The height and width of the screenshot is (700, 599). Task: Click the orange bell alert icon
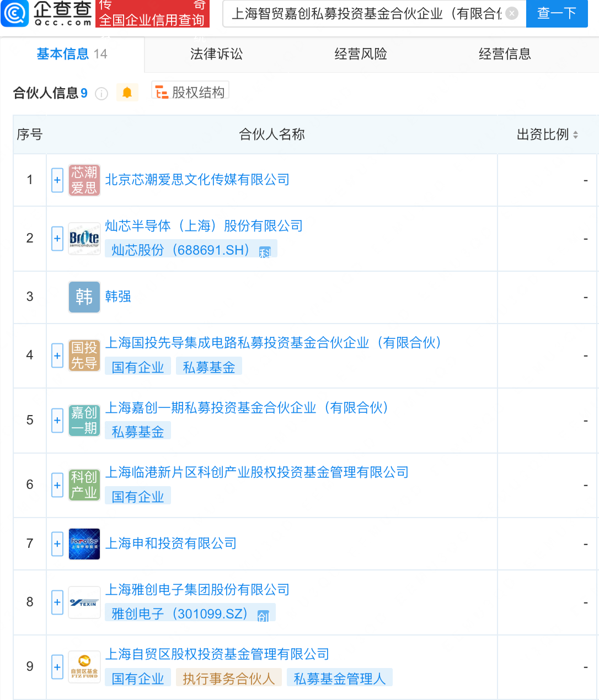[127, 93]
